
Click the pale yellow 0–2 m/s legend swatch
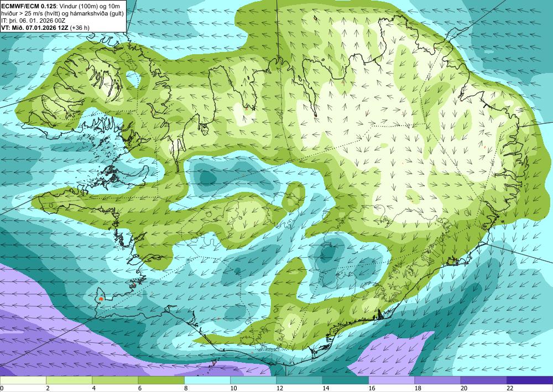(23, 380)
